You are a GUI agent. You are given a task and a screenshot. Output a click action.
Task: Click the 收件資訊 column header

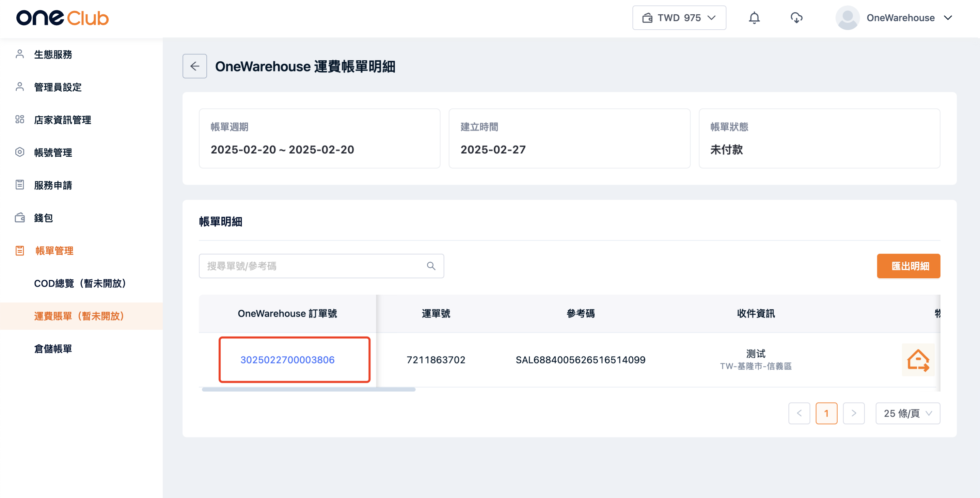tap(756, 313)
